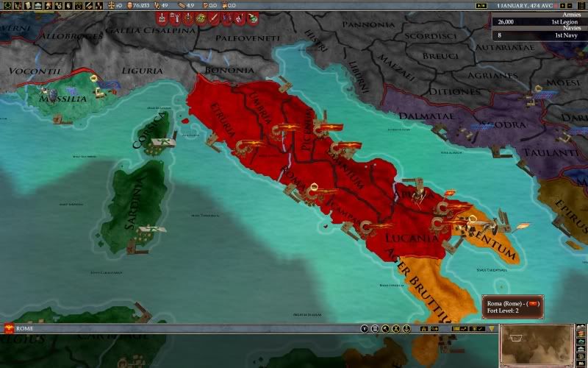Click the red banner with round green emblem

coord(201,18)
